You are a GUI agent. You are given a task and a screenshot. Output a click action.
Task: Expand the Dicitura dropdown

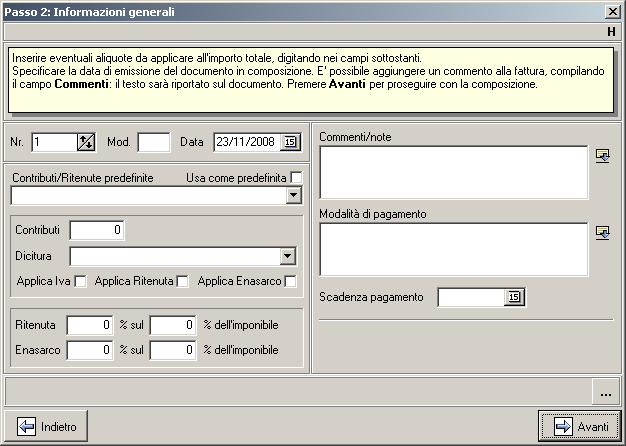287,256
